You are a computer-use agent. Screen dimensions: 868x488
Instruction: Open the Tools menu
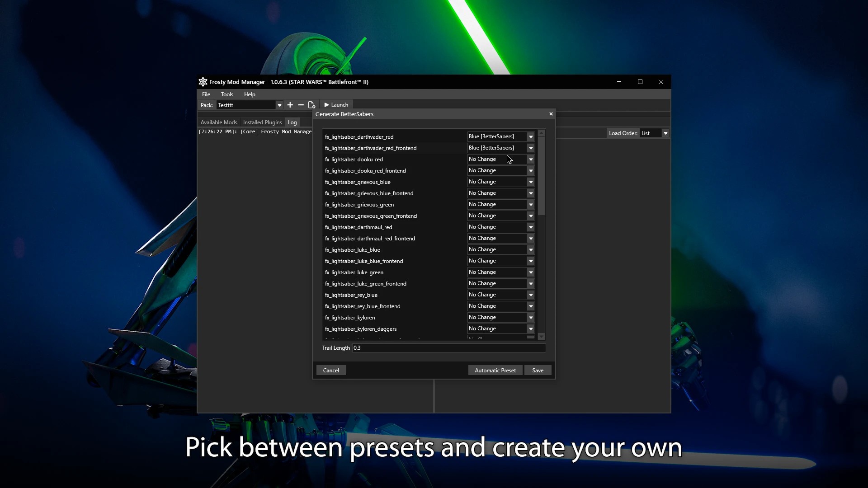point(227,94)
